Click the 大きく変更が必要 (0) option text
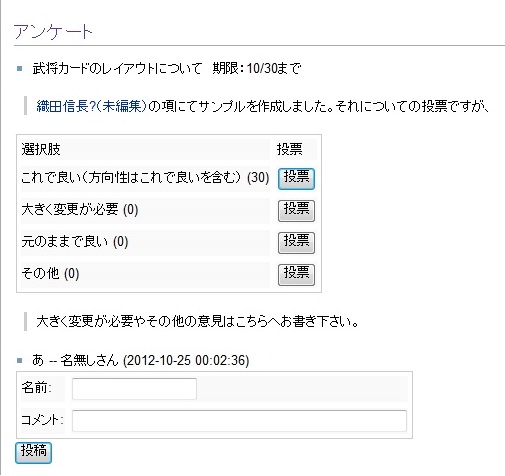Viewport: 505px width, 476px height. point(80,209)
